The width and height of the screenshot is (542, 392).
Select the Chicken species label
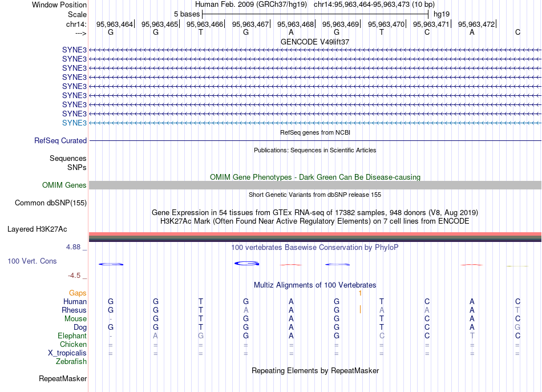[73, 345]
